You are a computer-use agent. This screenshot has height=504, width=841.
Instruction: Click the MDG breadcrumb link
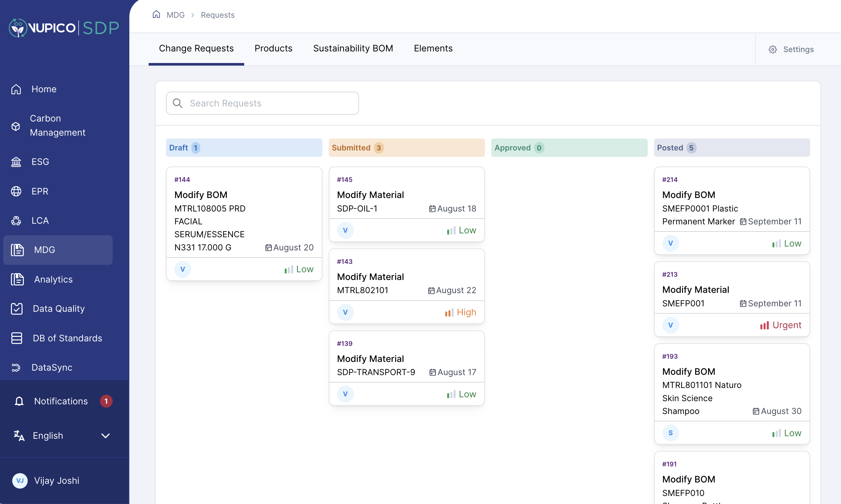175,15
